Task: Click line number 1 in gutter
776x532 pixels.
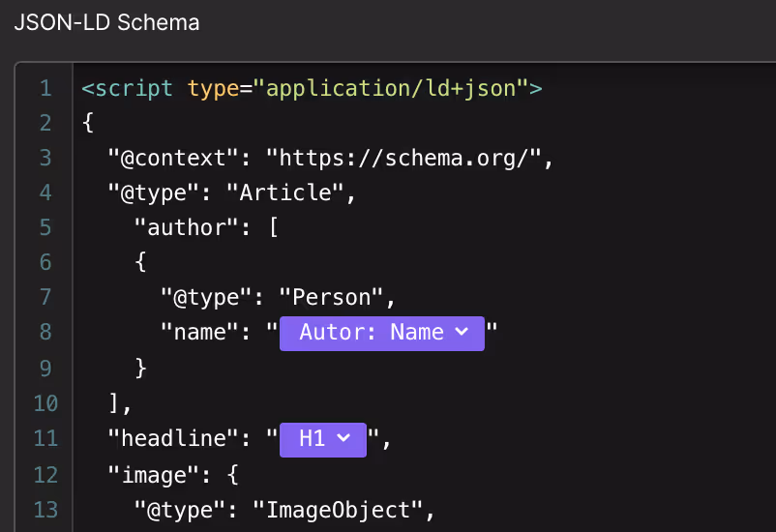Action: [45, 89]
